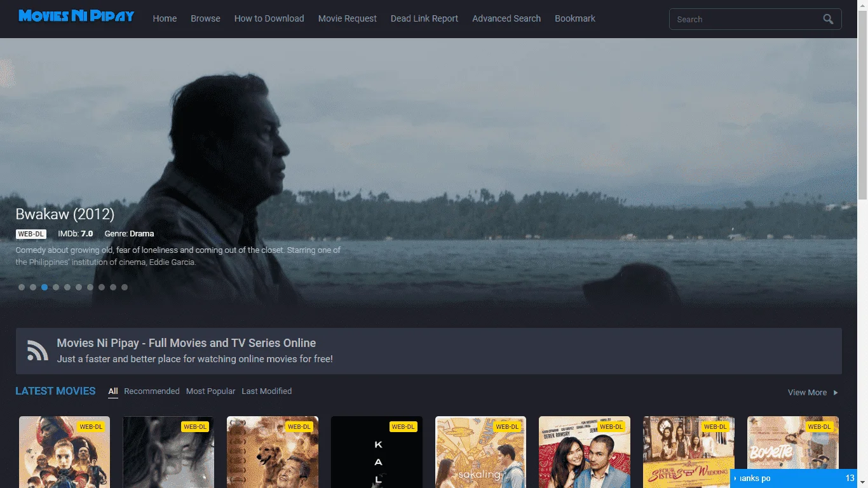Click the Genre: Drama label
This screenshot has height=488, width=868.
pyautogui.click(x=129, y=234)
